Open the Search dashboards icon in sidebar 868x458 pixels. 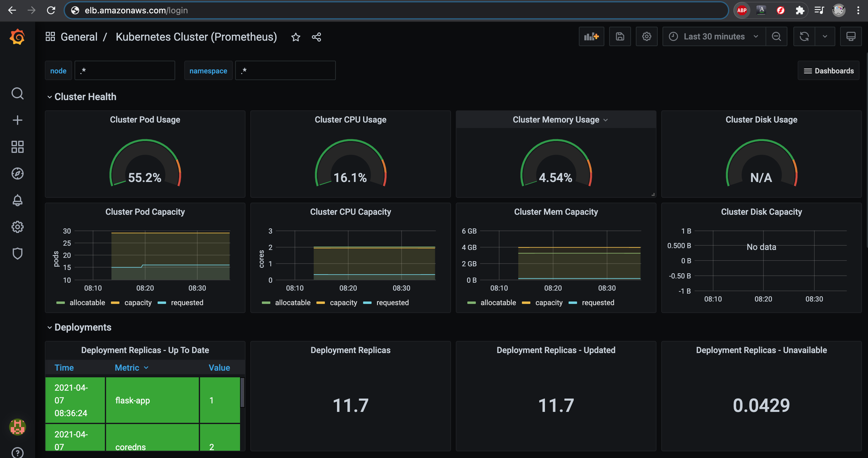pos(17,93)
